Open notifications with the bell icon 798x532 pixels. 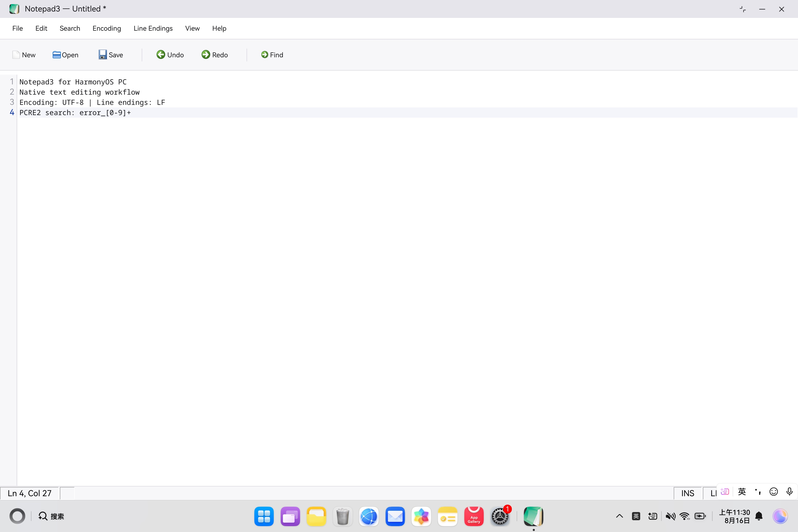[759, 516]
